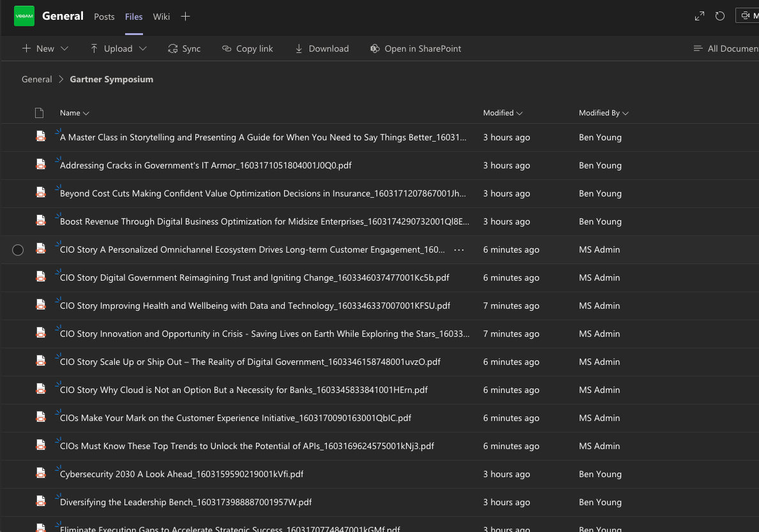Click PDF icon for CIO Story Why Cloud

tap(41, 389)
